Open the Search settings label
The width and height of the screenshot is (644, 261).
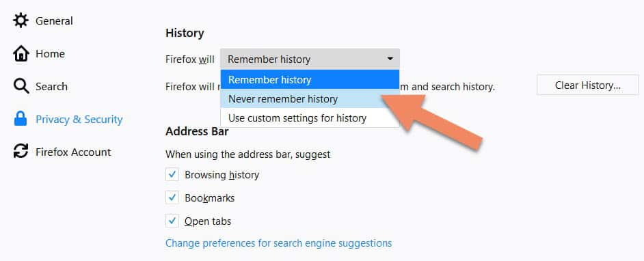(x=51, y=87)
